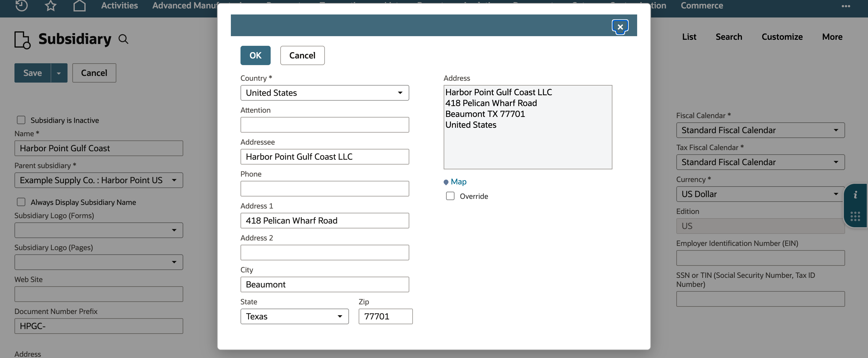Click the City field containing Beaumont
Screen dimensions: 868x358
tap(325, 284)
